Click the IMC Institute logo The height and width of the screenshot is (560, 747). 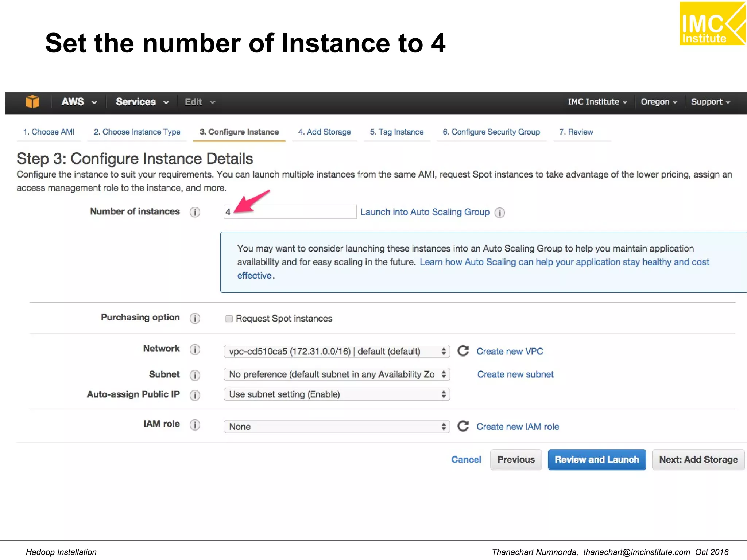click(x=712, y=23)
